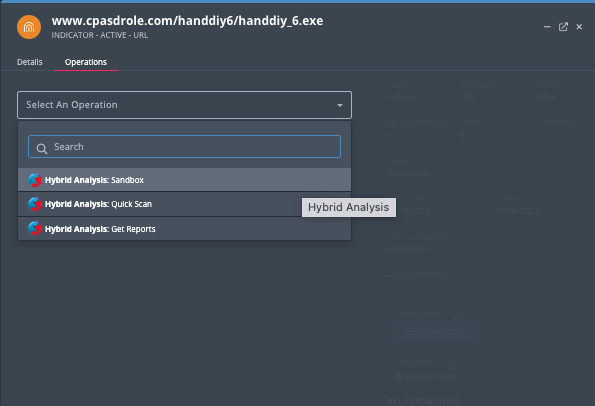Open the Details tab
The image size is (595, 406).
tap(30, 62)
